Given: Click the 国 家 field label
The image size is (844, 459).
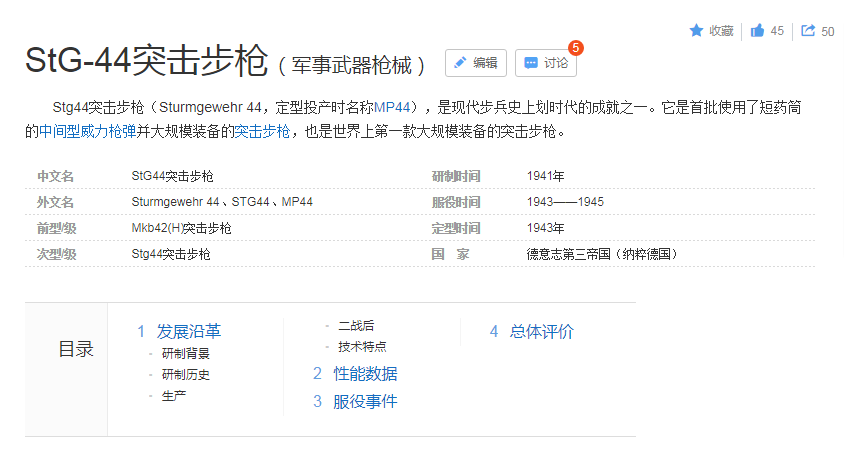Looking at the screenshot, I should tap(451, 254).
